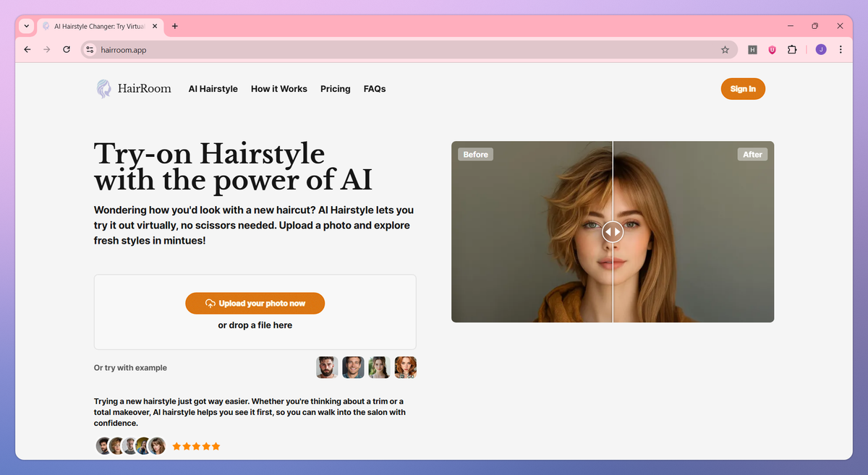Click the 'Try-on Hairstyle' headline
868x475 pixels.
(210, 154)
